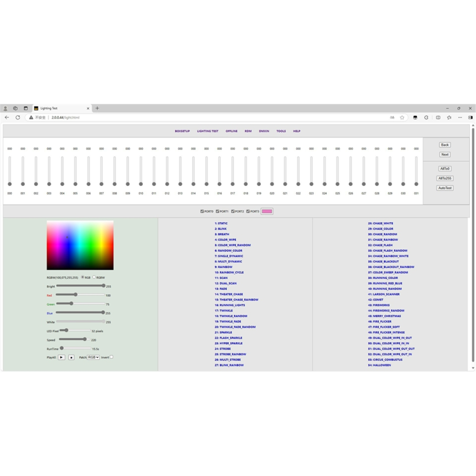Click the not-secure warning icon
The height and width of the screenshot is (476, 476).
(x=31, y=117)
